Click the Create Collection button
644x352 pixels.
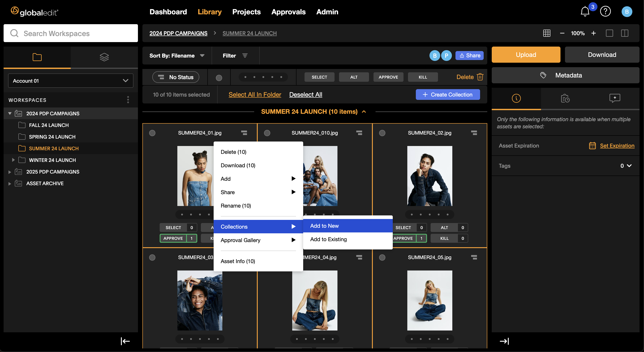tap(447, 94)
